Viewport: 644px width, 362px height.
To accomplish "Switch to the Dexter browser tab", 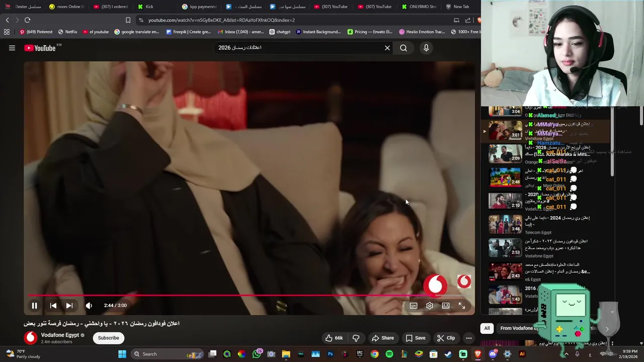I will tap(24, 7).
